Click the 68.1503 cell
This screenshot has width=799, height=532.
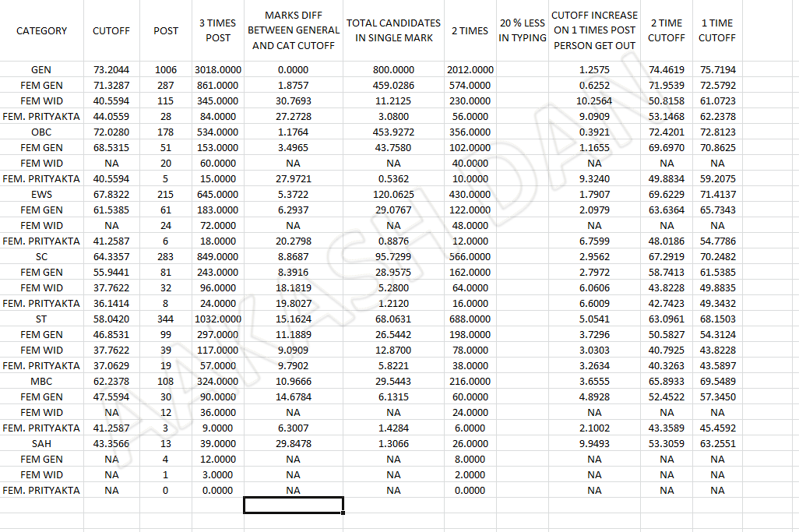[x=717, y=319]
